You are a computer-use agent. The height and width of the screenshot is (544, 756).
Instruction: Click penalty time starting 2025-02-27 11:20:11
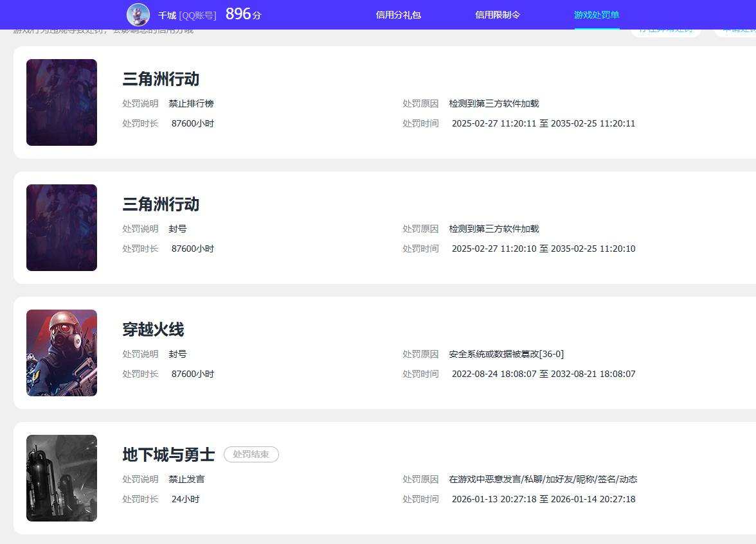coord(543,123)
